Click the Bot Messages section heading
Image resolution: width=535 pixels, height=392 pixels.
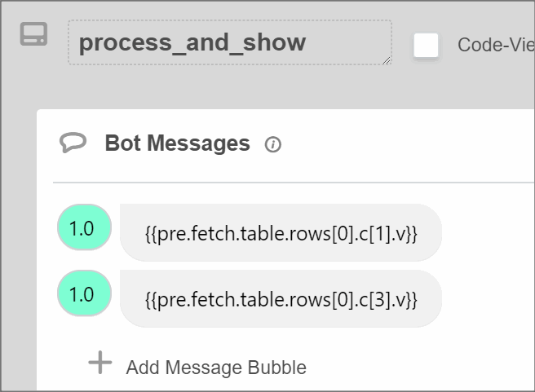point(177,143)
